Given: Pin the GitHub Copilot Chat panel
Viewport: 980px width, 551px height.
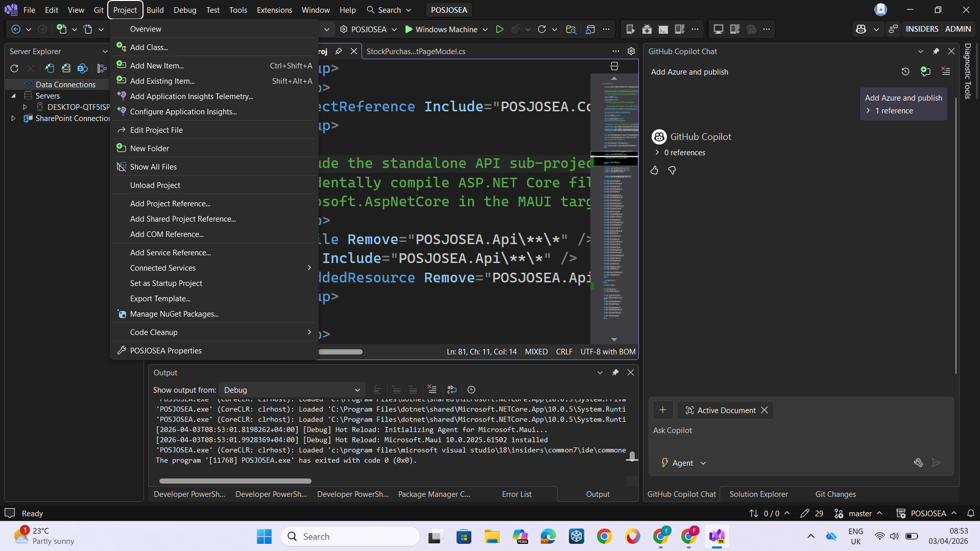Looking at the screenshot, I should click(x=936, y=52).
